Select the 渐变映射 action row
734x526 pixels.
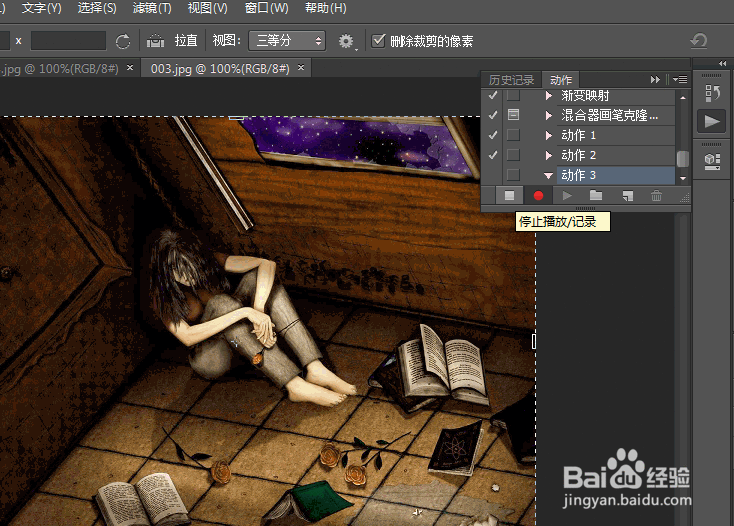pyautogui.click(x=616, y=96)
